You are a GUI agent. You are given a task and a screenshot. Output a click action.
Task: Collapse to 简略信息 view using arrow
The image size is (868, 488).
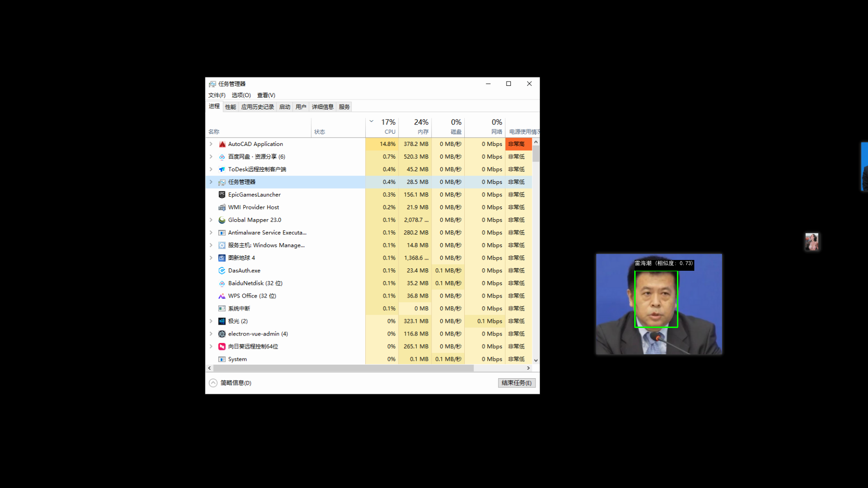(x=213, y=383)
